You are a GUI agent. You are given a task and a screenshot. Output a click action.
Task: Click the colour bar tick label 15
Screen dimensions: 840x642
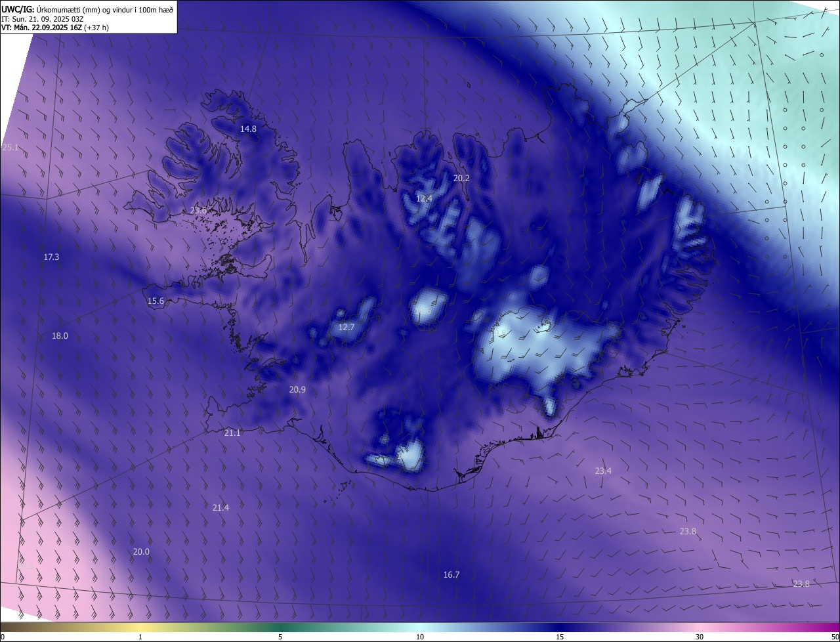560,637
